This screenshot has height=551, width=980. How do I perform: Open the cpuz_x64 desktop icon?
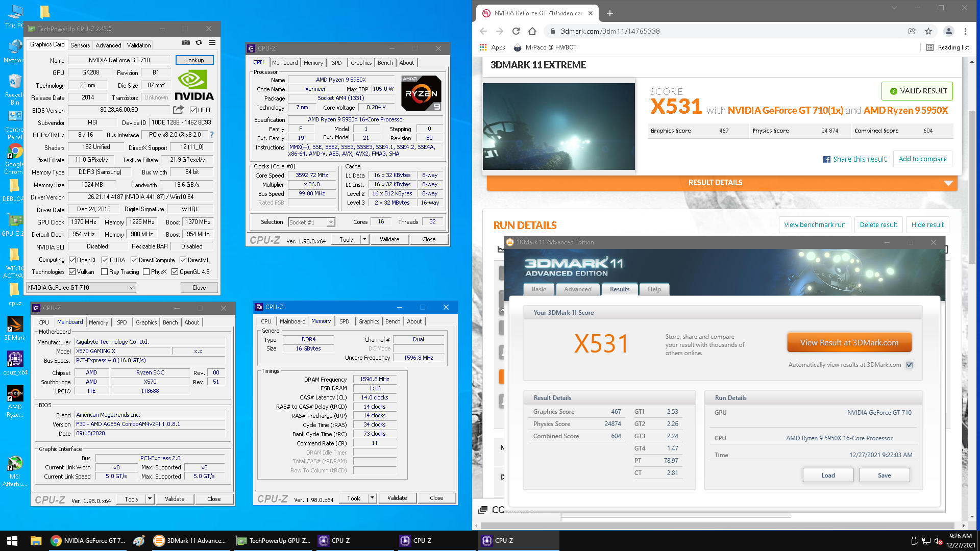(x=15, y=363)
